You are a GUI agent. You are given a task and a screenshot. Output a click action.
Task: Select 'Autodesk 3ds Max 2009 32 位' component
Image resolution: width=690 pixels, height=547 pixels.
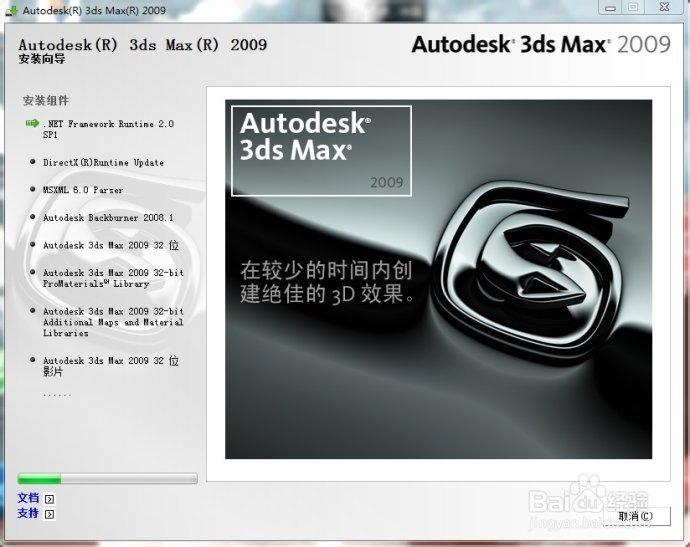(x=111, y=245)
